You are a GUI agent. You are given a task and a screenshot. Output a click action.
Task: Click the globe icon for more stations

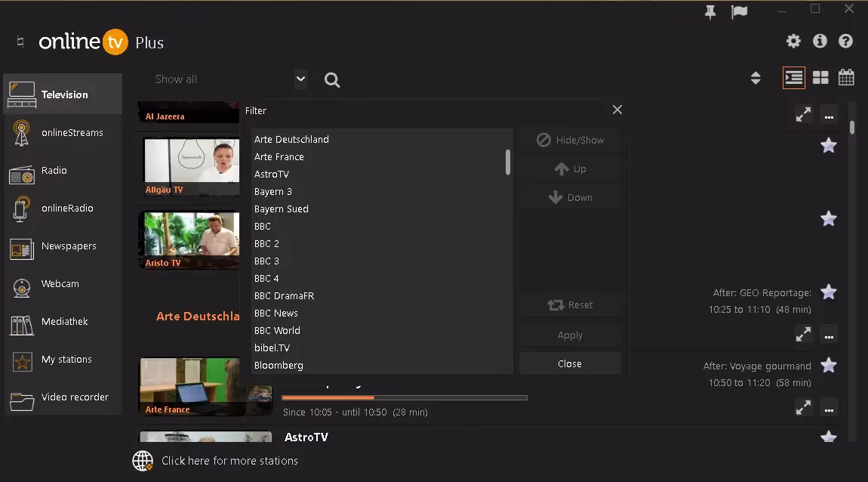[x=143, y=460]
